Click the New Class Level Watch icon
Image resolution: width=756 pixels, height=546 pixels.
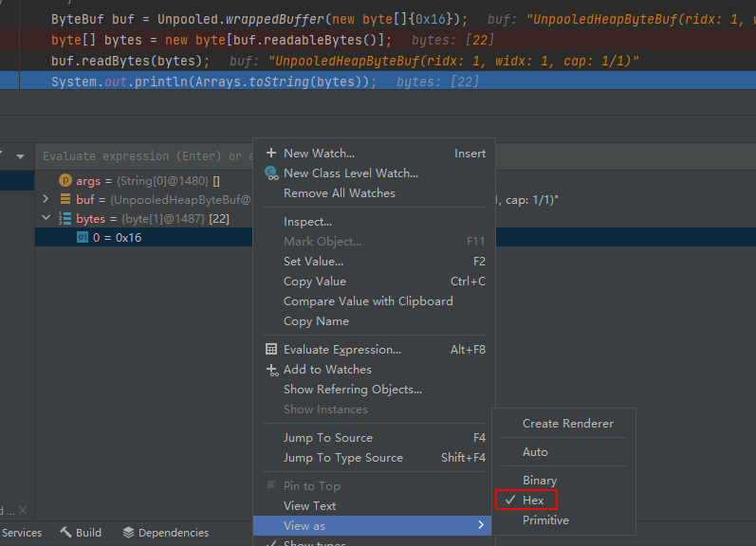click(x=271, y=173)
